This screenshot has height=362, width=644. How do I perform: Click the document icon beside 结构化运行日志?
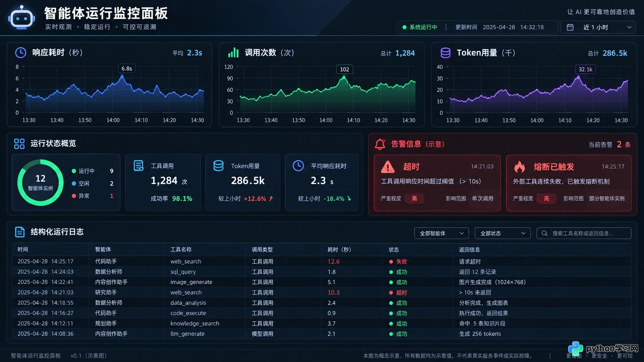click(x=20, y=232)
